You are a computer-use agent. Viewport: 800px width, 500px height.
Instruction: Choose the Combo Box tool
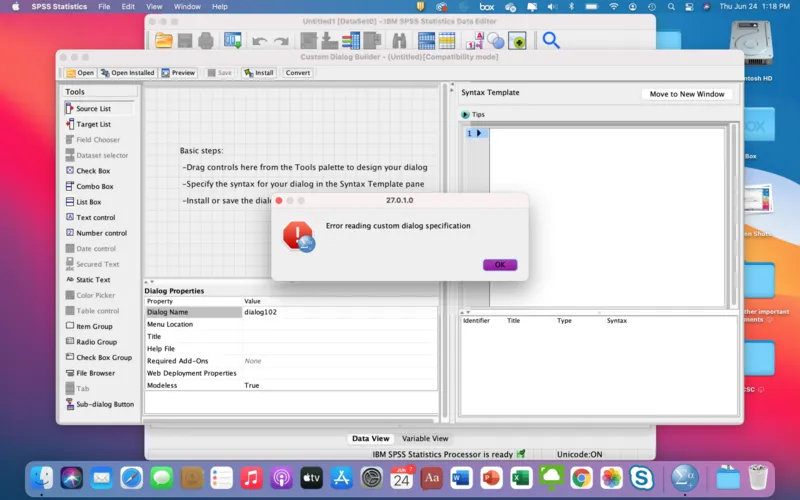[x=89, y=186]
